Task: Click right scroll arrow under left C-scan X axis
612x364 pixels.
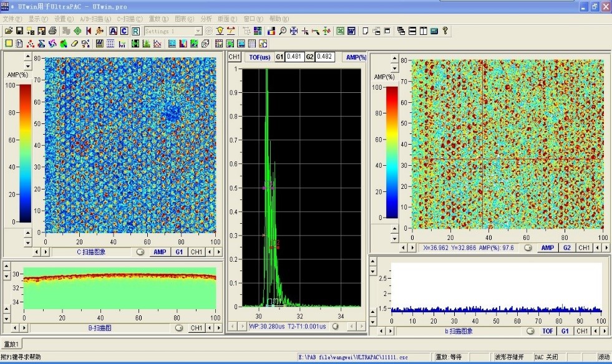Action: pyautogui.click(x=47, y=252)
